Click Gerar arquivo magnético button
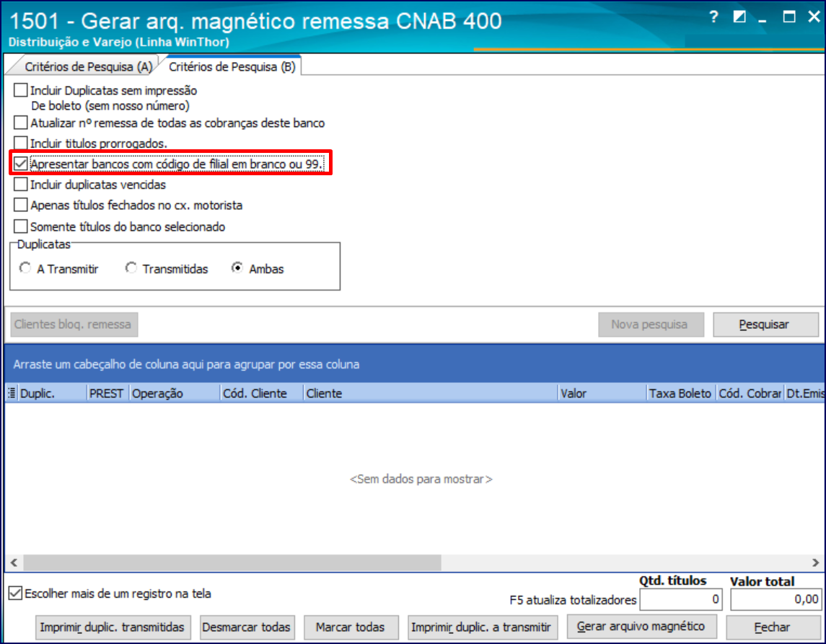 click(x=641, y=627)
